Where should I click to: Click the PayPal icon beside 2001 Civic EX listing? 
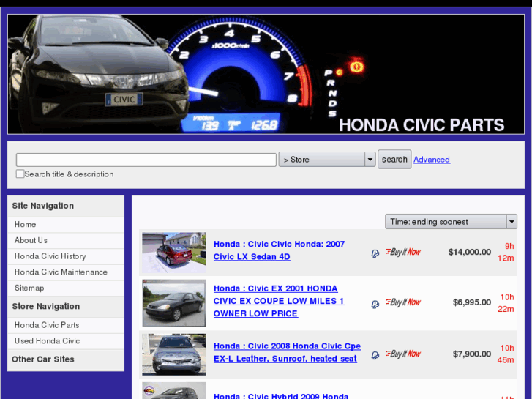375,305
